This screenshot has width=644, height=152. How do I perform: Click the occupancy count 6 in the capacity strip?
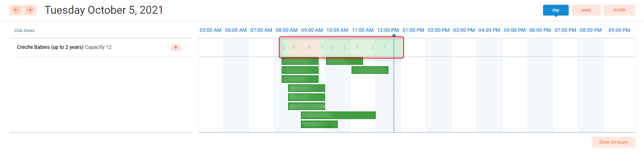(x=294, y=47)
